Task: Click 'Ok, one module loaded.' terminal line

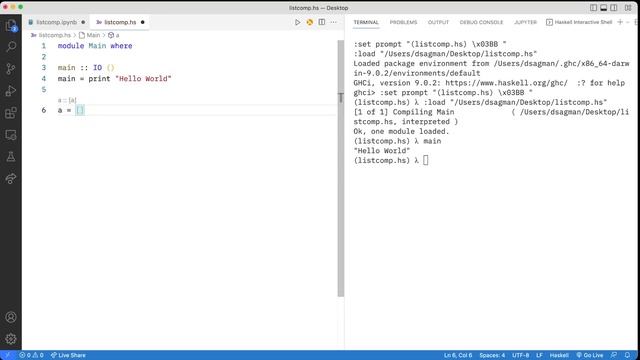Action: pos(401,131)
